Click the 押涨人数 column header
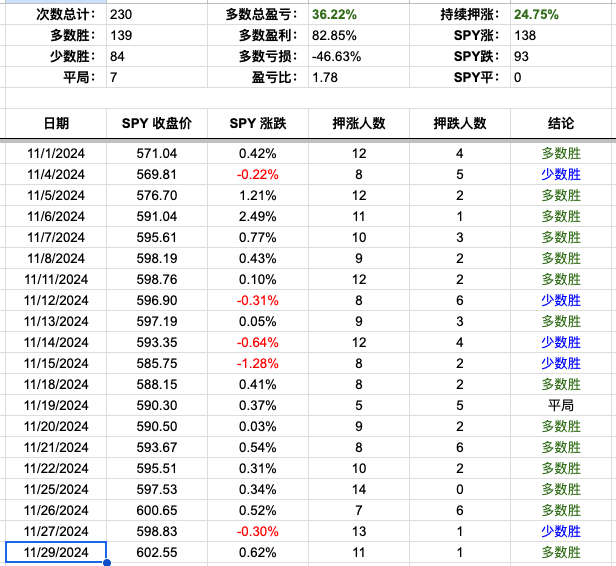Image resolution: width=616 pixels, height=566 pixels. 359,123
